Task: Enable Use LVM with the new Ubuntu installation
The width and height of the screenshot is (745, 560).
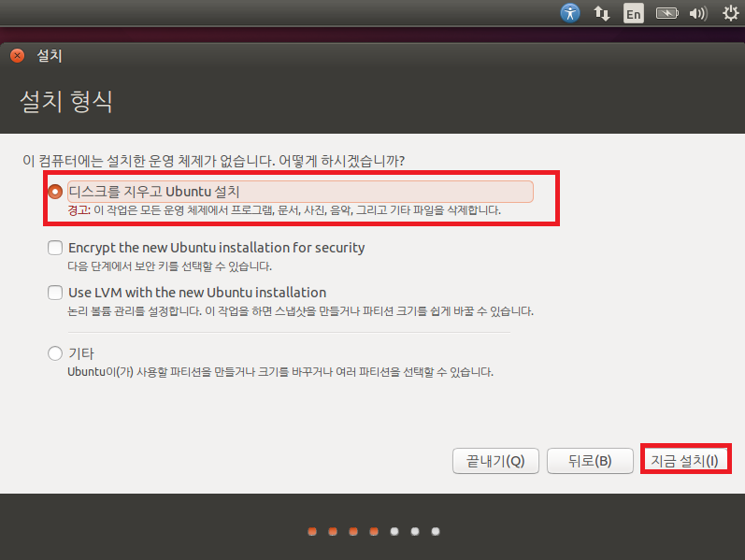Action: 55,293
